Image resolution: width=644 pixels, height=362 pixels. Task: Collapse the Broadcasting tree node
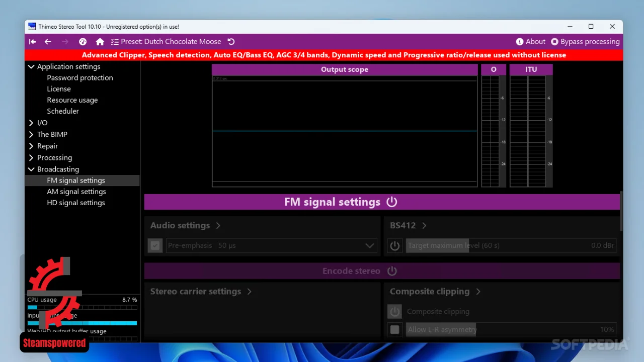pyautogui.click(x=31, y=169)
